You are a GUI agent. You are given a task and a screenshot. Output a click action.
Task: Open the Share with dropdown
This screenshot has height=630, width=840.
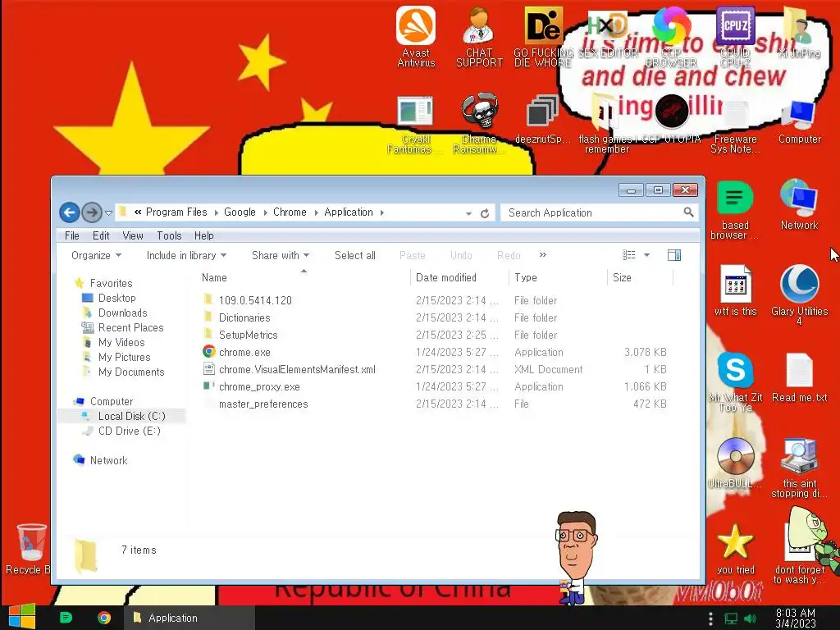pos(281,256)
